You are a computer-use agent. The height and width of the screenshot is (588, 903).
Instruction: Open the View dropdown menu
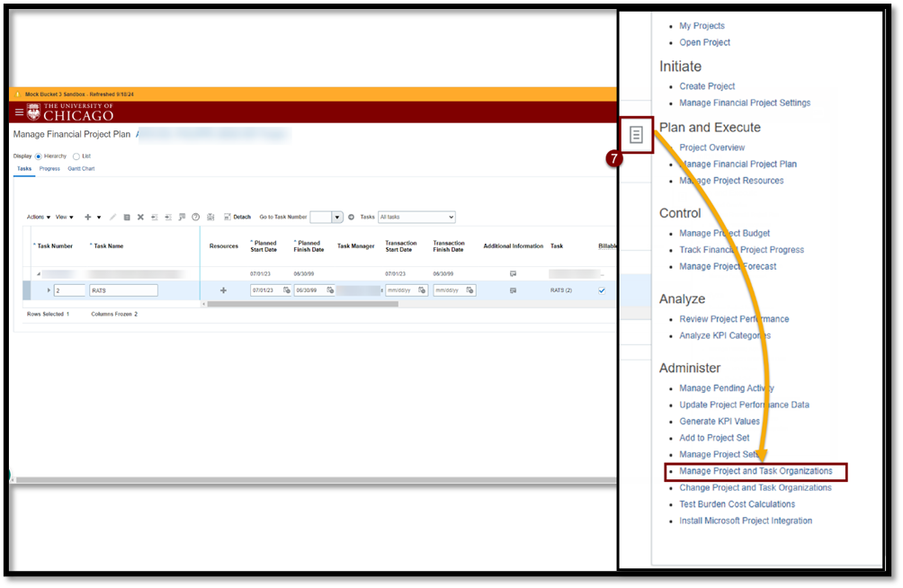[65, 217]
